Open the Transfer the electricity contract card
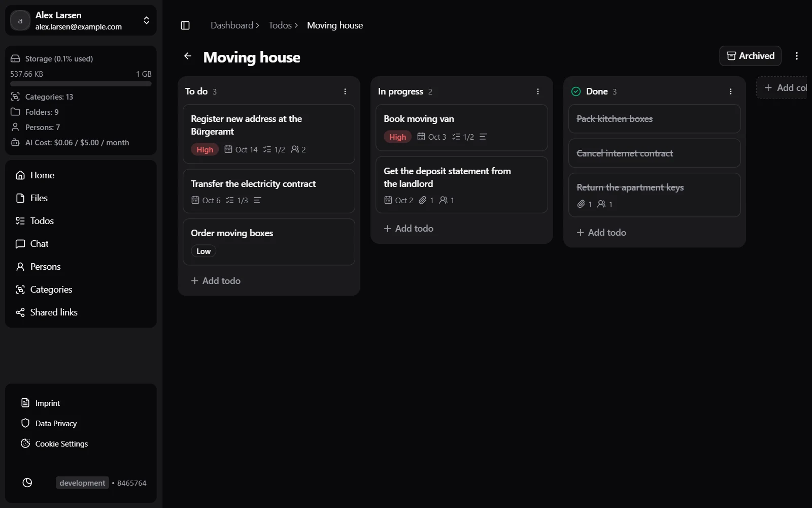 [269, 191]
